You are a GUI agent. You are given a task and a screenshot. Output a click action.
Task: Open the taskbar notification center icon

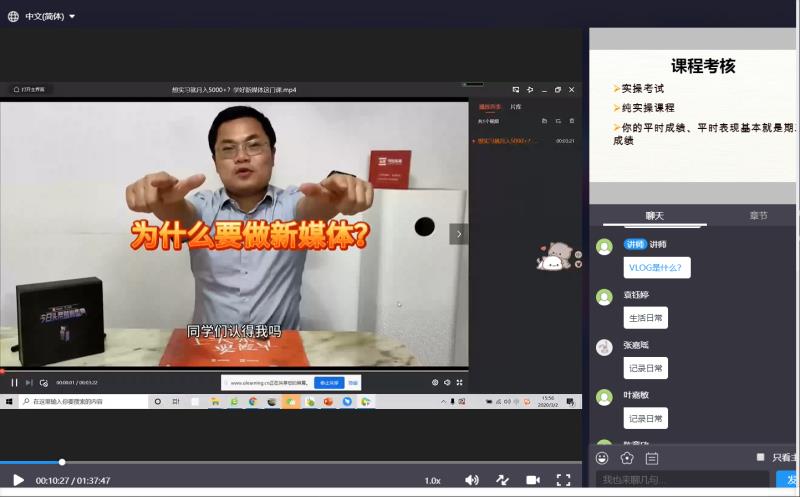click(570, 402)
